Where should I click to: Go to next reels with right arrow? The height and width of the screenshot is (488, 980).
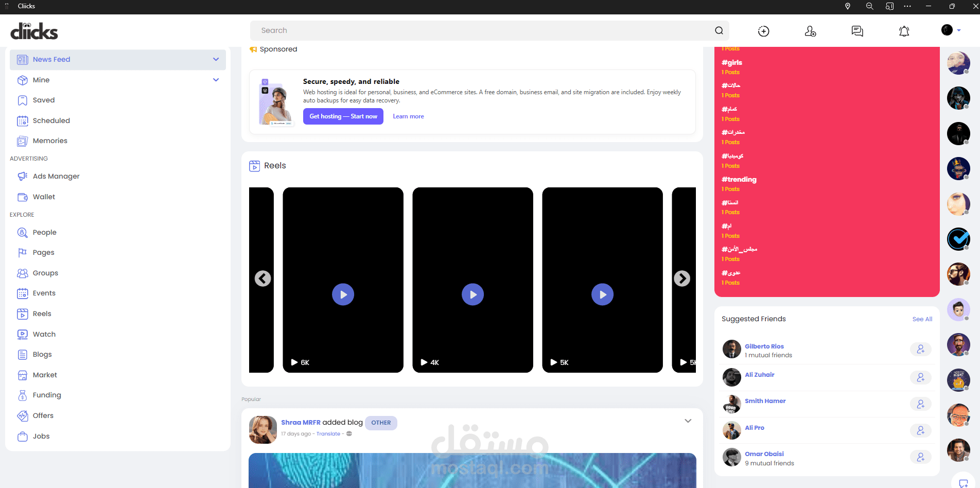pos(682,278)
